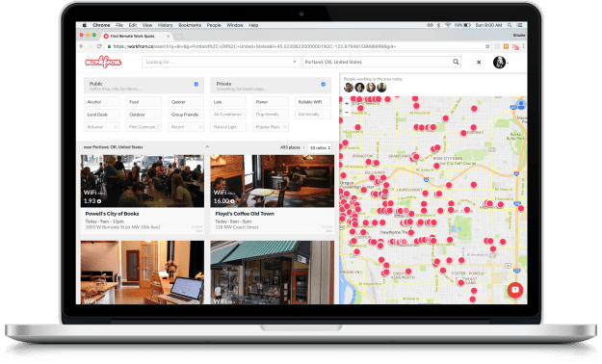Open the notification center icon
Screen dimensions: 602x364
(520, 25)
